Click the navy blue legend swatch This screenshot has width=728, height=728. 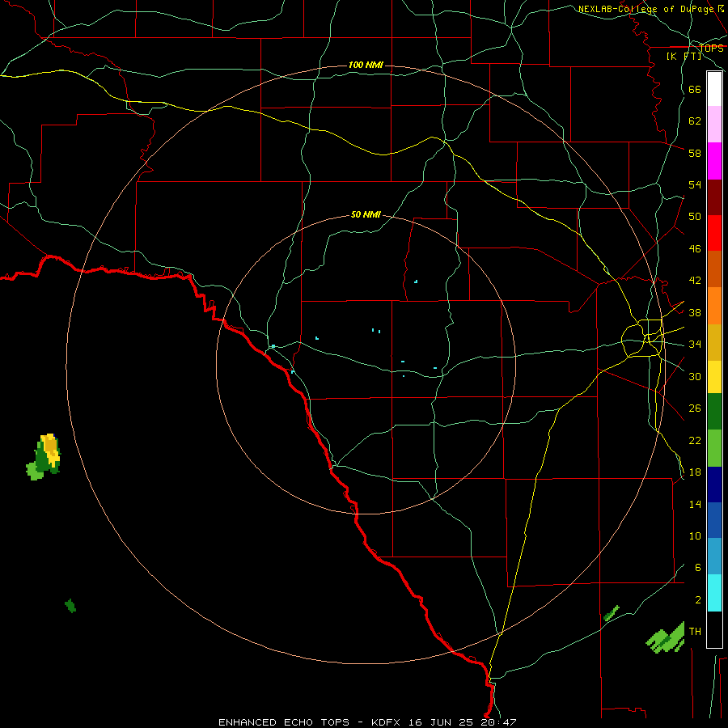[x=714, y=485]
